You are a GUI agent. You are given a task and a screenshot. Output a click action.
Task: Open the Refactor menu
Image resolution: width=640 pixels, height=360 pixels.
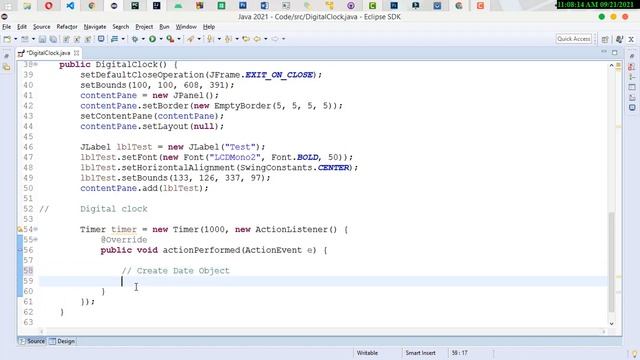67,27
